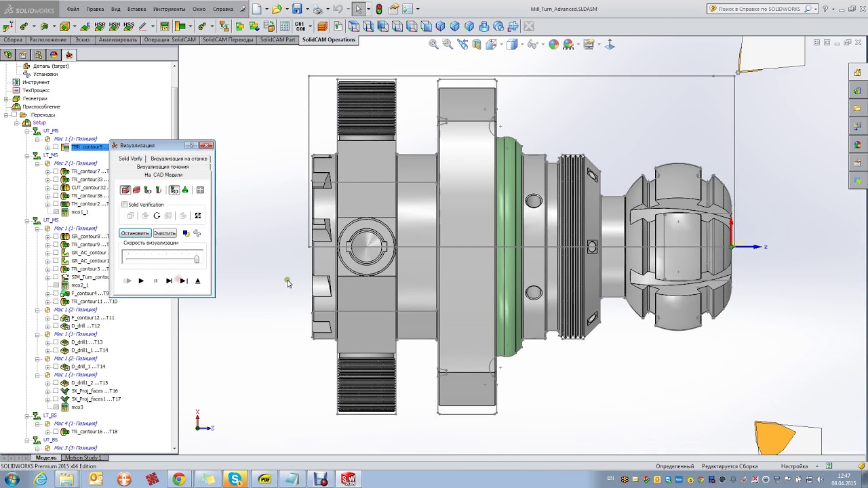Open the Solid Verify tab in Визуализация
Image resolution: width=868 pixels, height=488 pixels.
coord(131,159)
